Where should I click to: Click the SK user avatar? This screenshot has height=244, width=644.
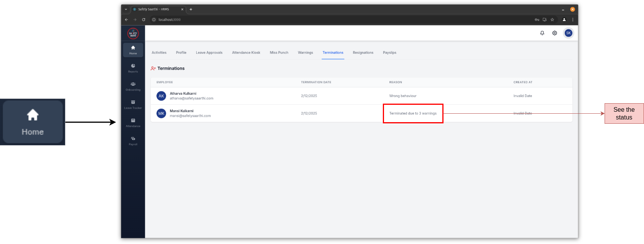pyautogui.click(x=568, y=33)
